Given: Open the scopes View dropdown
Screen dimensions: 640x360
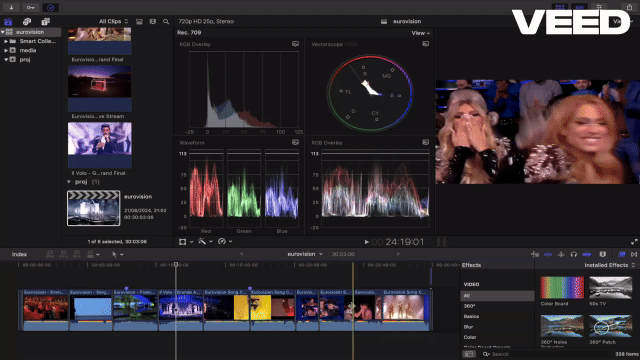Looking at the screenshot, I should 420,33.
